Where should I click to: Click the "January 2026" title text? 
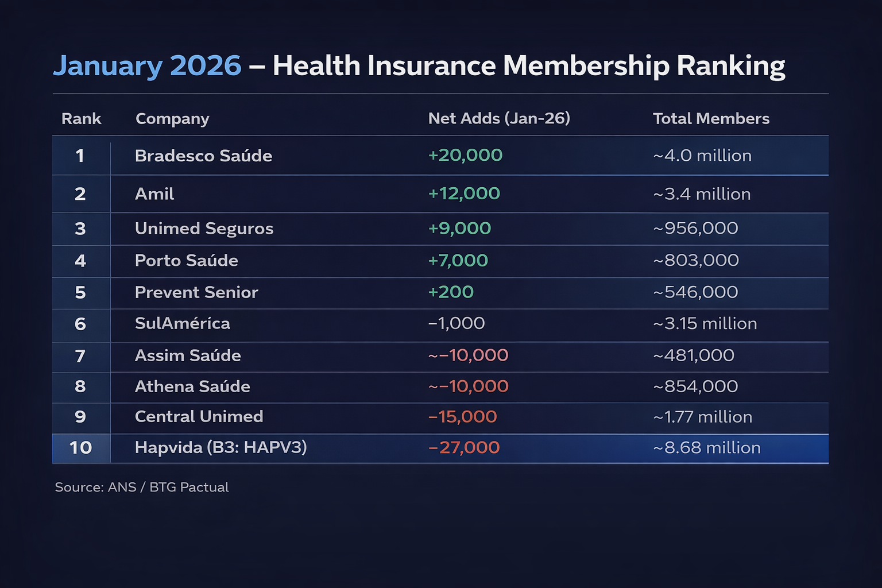point(147,66)
